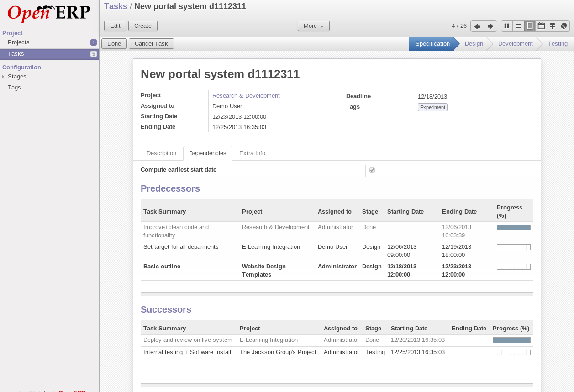Toggle Compute earliest start date checkbox

click(x=372, y=170)
